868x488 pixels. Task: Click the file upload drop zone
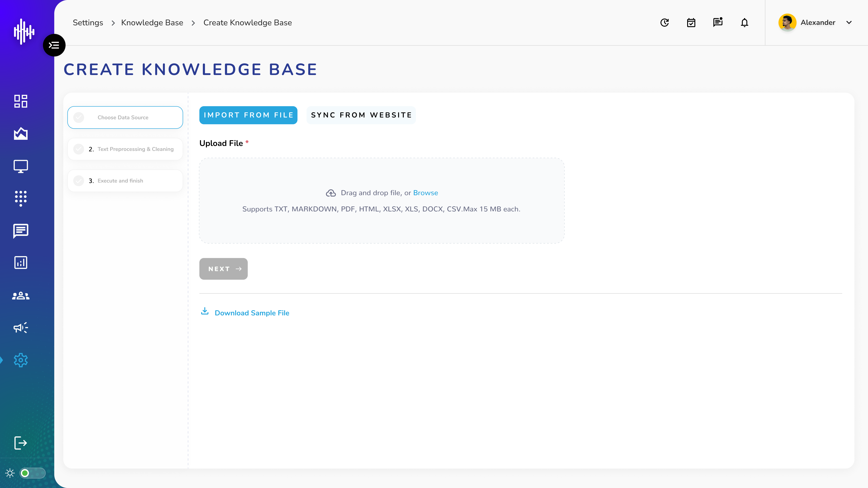tap(382, 201)
